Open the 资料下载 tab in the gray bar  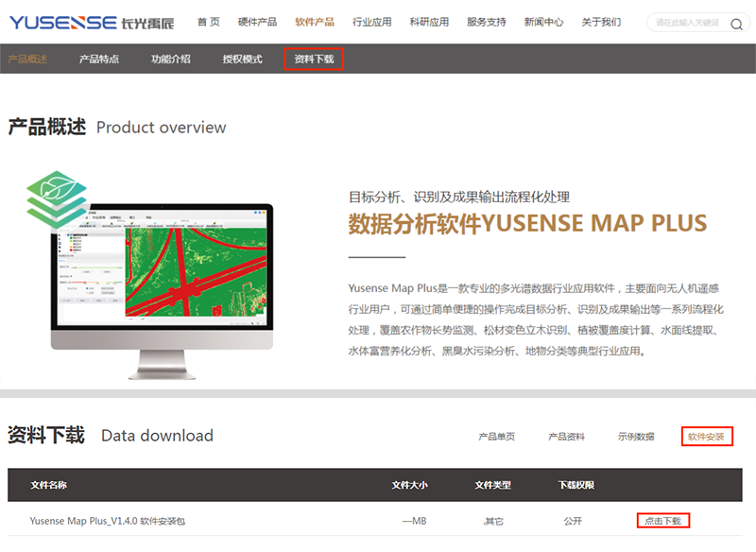pyautogui.click(x=314, y=59)
